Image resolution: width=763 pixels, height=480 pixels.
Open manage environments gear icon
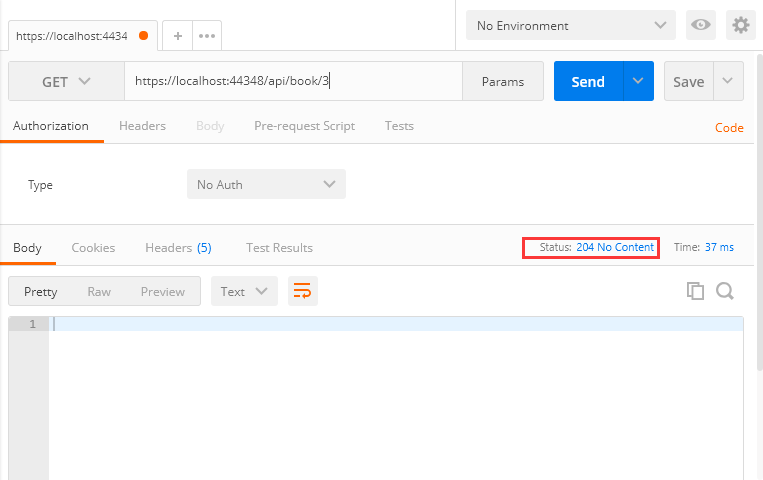741,25
